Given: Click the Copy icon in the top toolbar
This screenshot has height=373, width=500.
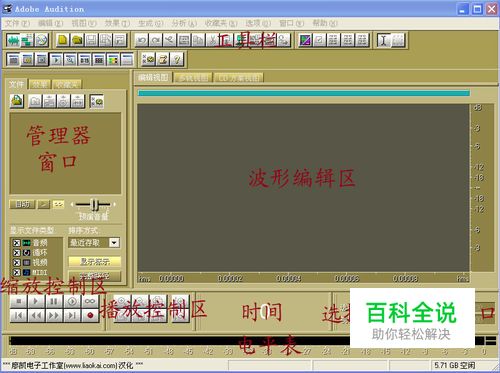Looking at the screenshot, I should (x=198, y=40).
